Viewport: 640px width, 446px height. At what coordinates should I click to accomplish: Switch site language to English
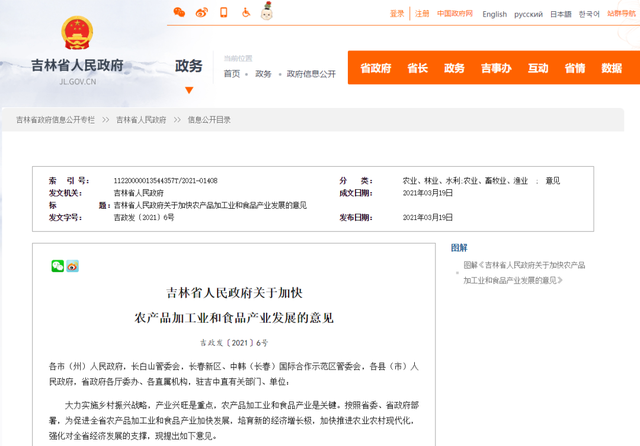(x=494, y=14)
